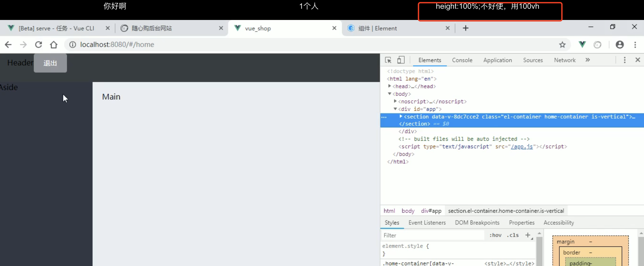Go to the browser home icon
644x266 pixels.
(53, 45)
